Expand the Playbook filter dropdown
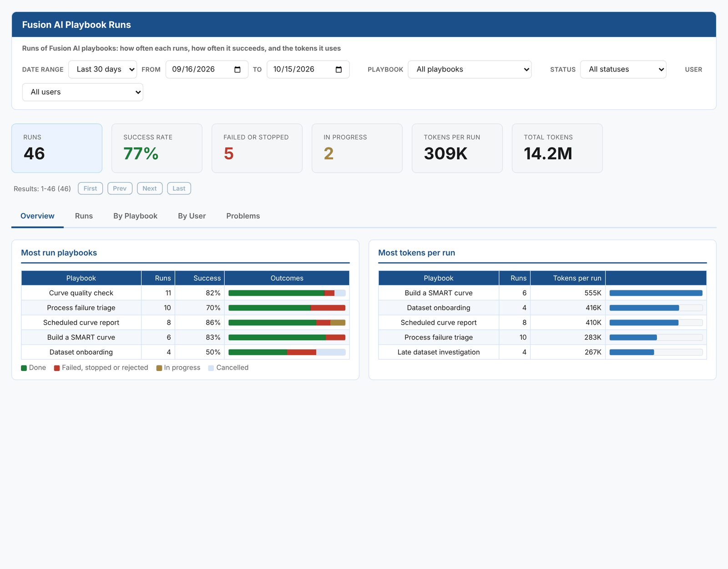The height and width of the screenshot is (569, 728). coord(470,70)
